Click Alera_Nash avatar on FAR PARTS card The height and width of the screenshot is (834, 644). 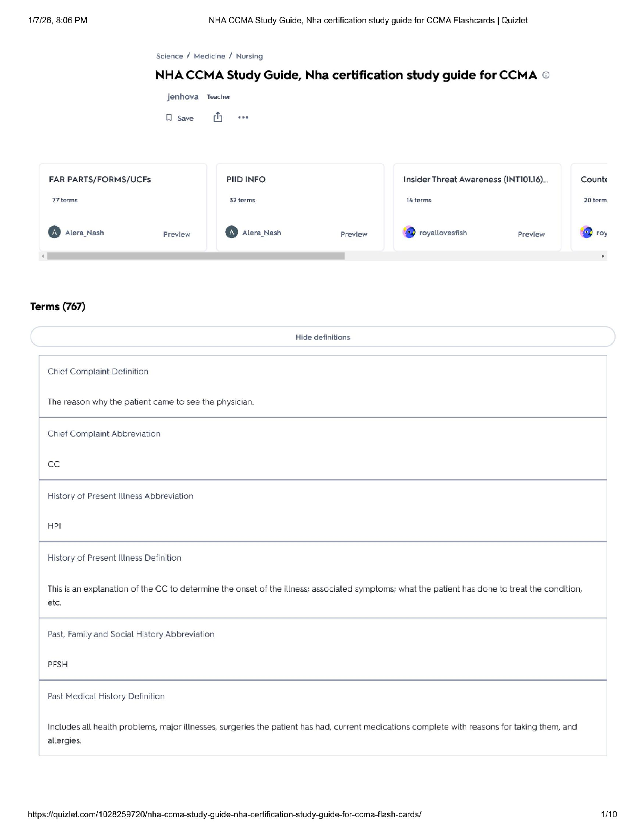pos(54,232)
